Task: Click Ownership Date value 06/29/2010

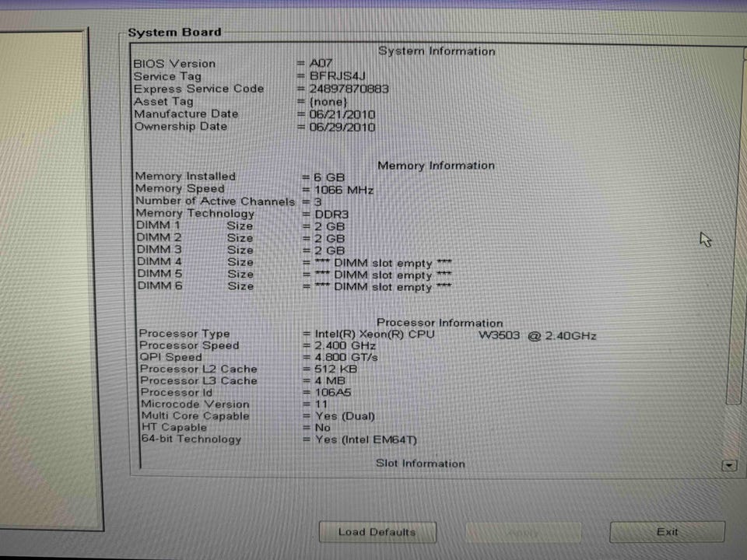Action: tap(342, 128)
